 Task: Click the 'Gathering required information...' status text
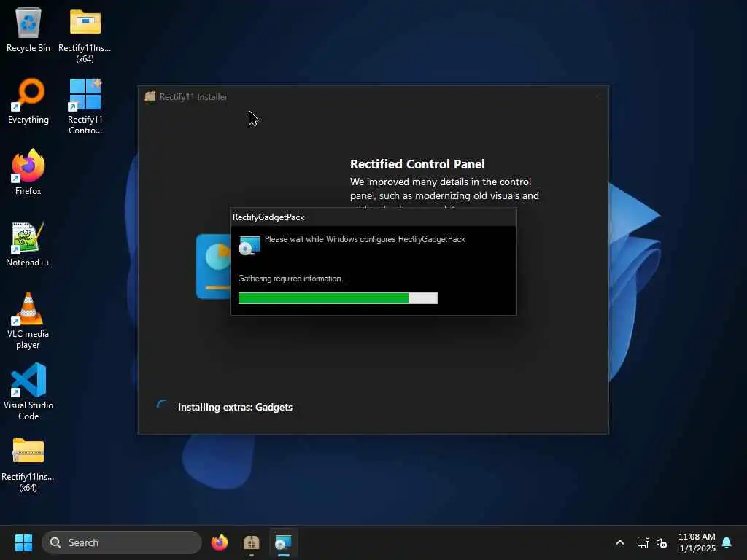coord(293,279)
